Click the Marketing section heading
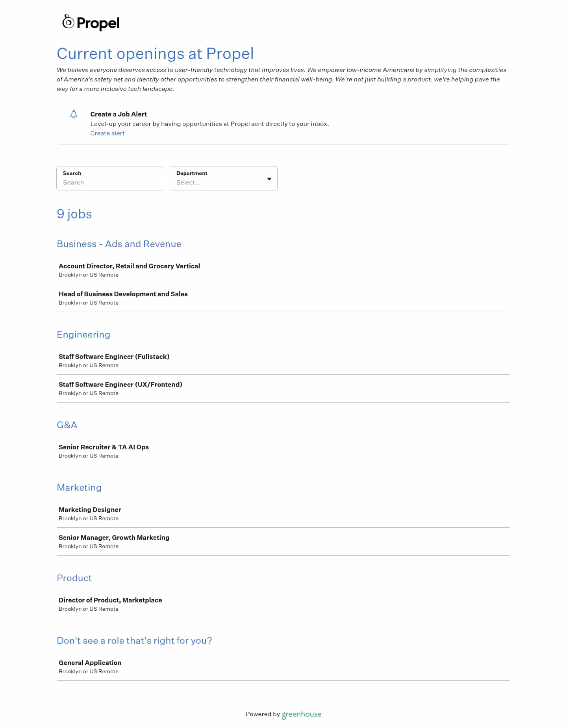 79,488
